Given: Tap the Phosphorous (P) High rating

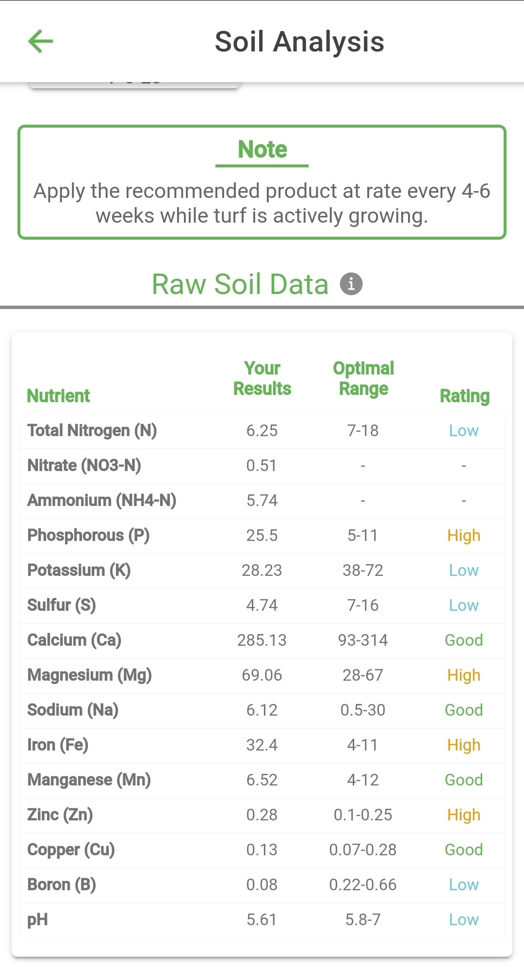Looking at the screenshot, I should (463, 535).
